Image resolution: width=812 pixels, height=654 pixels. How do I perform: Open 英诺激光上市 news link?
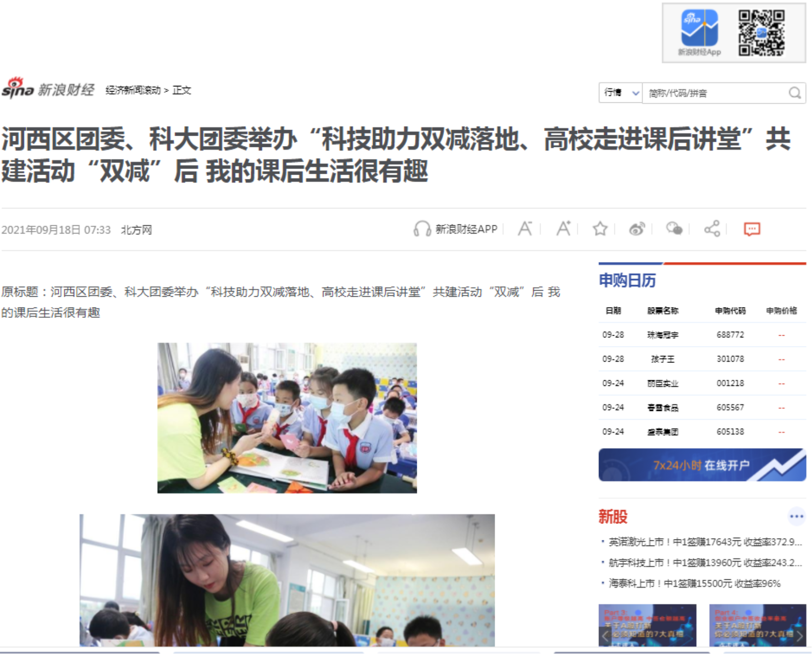click(705, 542)
